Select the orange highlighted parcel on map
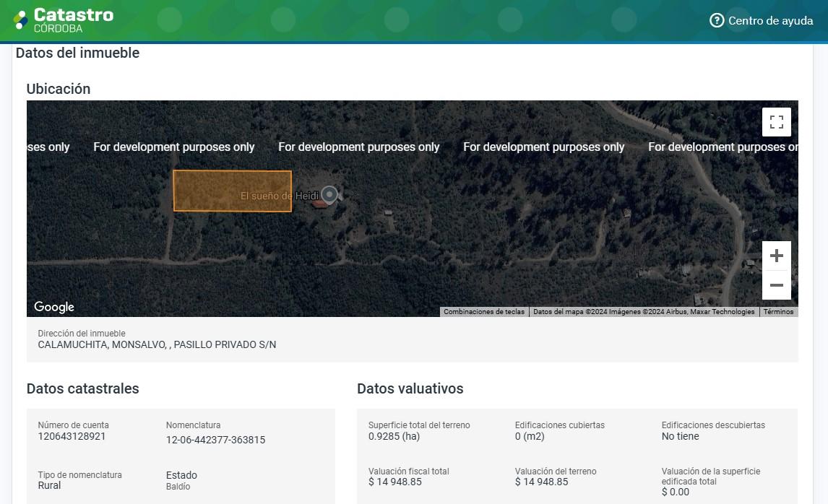The height and width of the screenshot is (504, 828). point(233,191)
